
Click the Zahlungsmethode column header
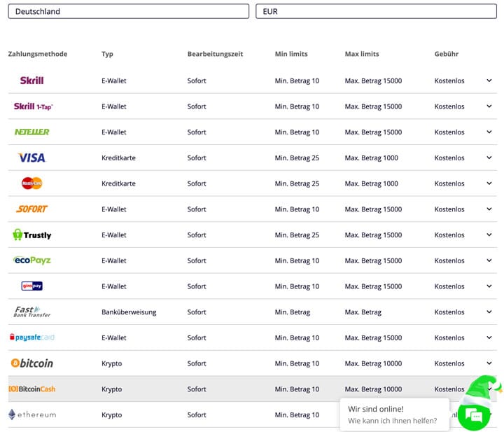tap(38, 54)
